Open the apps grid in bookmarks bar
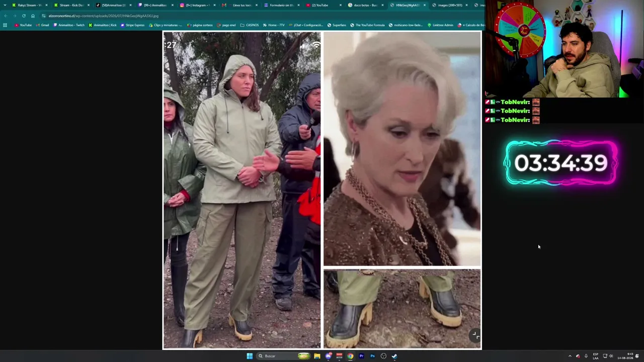The width and height of the screenshot is (644, 362). (5, 25)
